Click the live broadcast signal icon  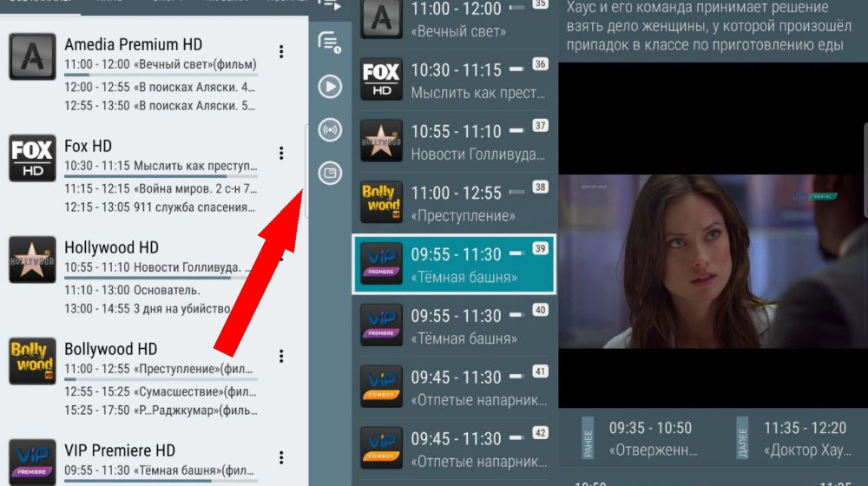coord(330,130)
